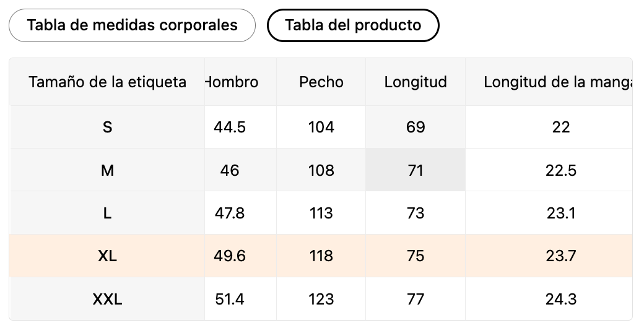The height and width of the screenshot is (333, 644).
Task: Select the highlighted XL size label
Action: (107, 256)
